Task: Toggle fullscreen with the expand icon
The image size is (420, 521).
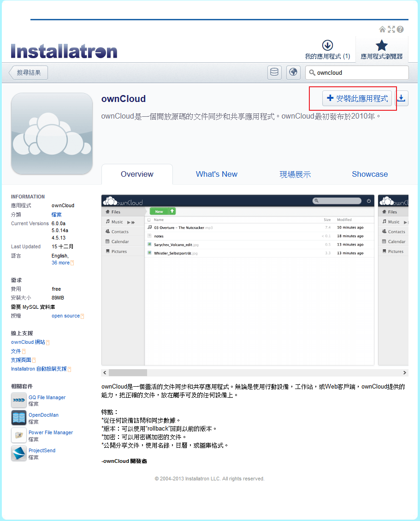Action: (391, 29)
